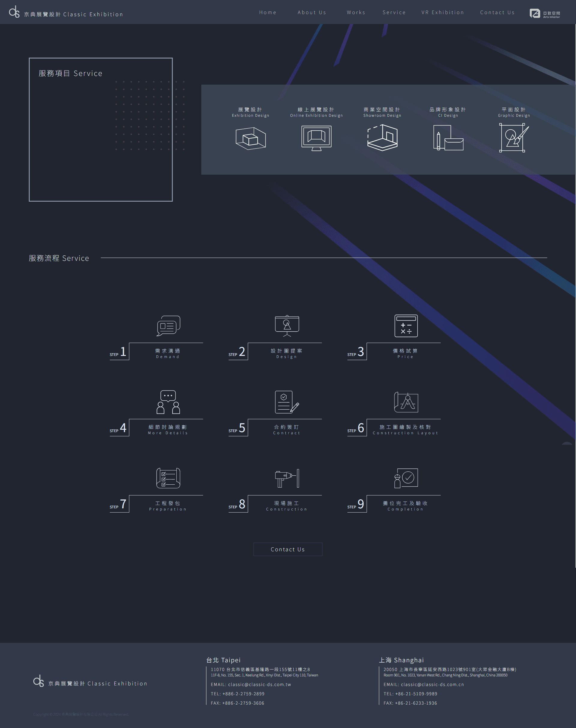The width and height of the screenshot is (576, 728).
Task: Visit the VR Exhibition page
Action: tap(443, 13)
